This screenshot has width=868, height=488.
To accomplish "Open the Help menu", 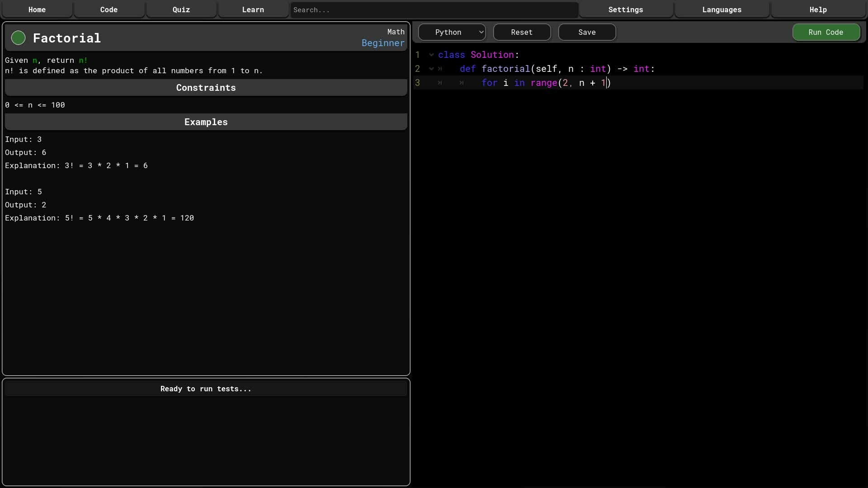I will point(818,9).
